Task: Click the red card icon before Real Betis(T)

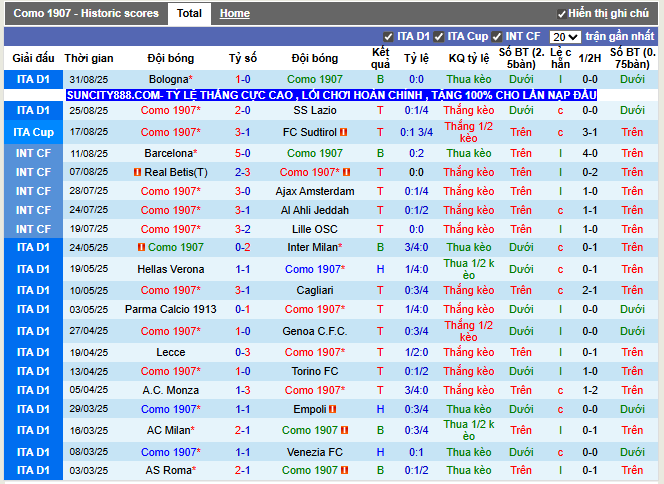Action: tap(137, 172)
